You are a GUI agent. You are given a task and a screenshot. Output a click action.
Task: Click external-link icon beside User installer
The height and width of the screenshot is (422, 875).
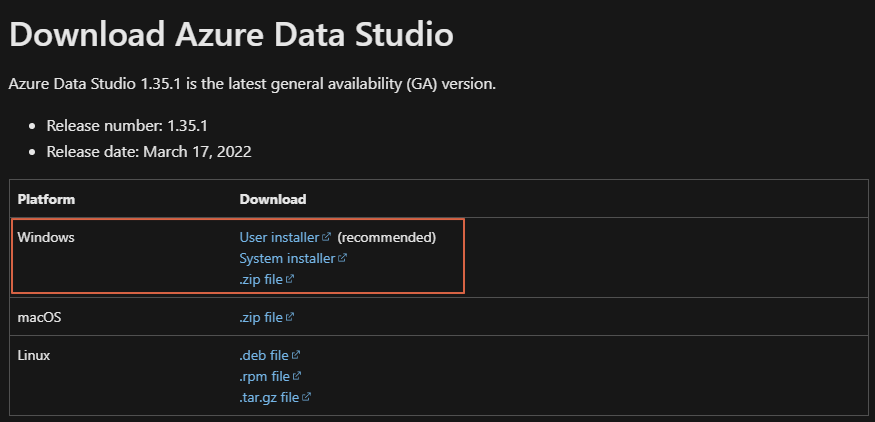(x=326, y=237)
